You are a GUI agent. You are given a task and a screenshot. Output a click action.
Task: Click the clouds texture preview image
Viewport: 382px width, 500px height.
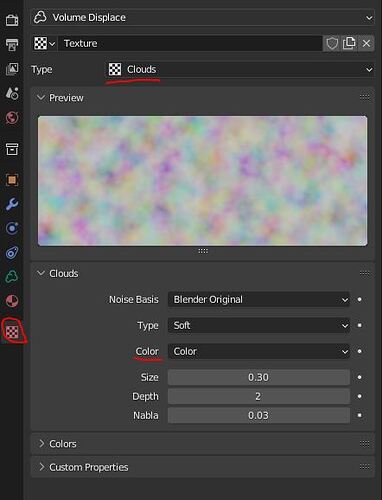point(203,181)
